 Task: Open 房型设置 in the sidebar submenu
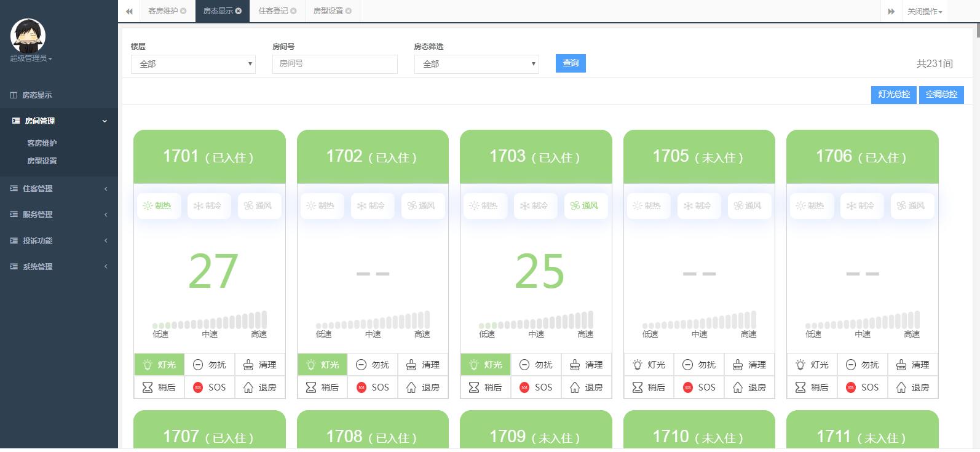42,161
